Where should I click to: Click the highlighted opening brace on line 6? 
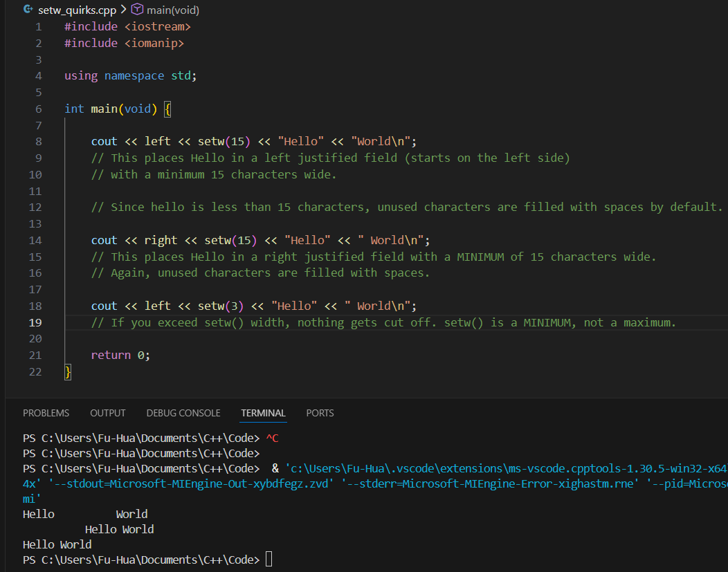point(167,109)
